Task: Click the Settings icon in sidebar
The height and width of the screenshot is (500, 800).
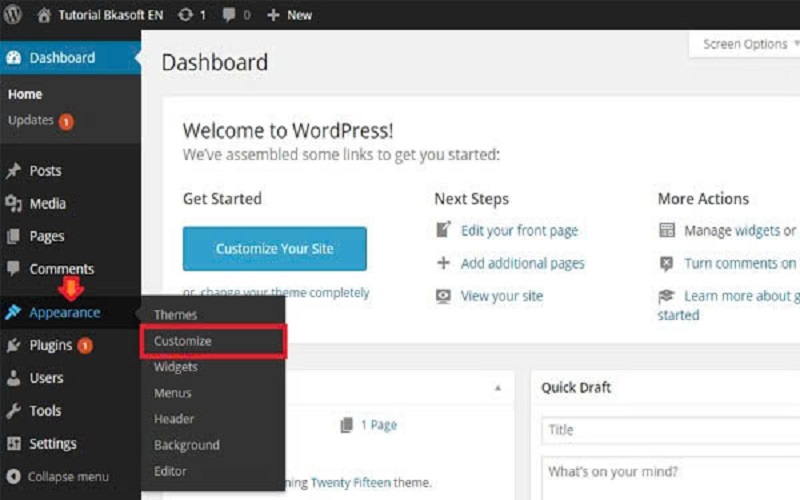Action: [x=13, y=444]
